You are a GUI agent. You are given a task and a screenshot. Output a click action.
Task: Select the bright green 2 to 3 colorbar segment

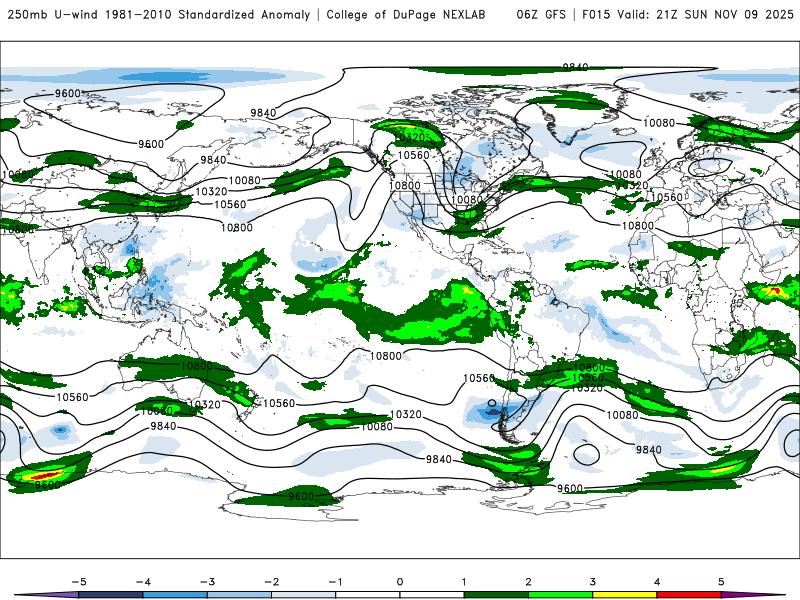click(x=561, y=595)
